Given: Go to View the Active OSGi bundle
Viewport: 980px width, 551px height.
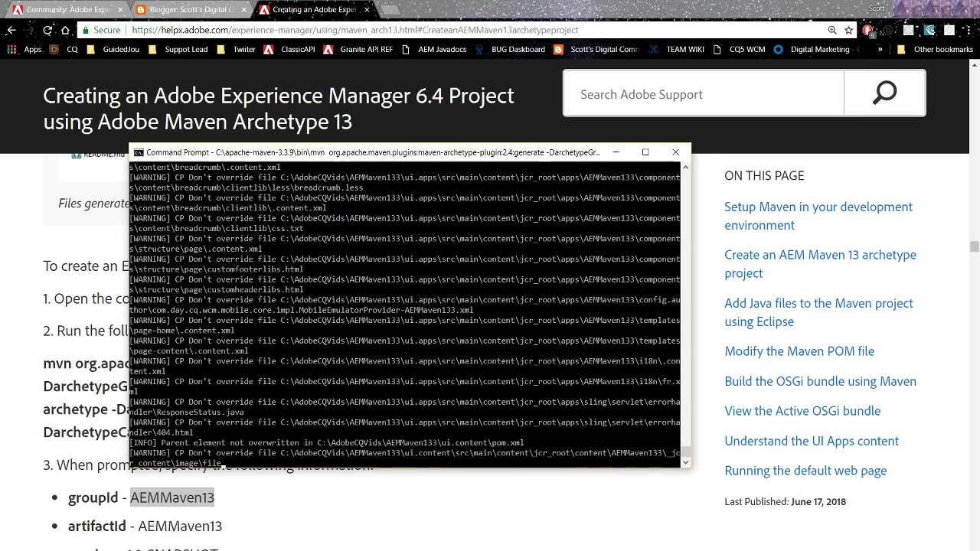Looking at the screenshot, I should pos(802,411).
